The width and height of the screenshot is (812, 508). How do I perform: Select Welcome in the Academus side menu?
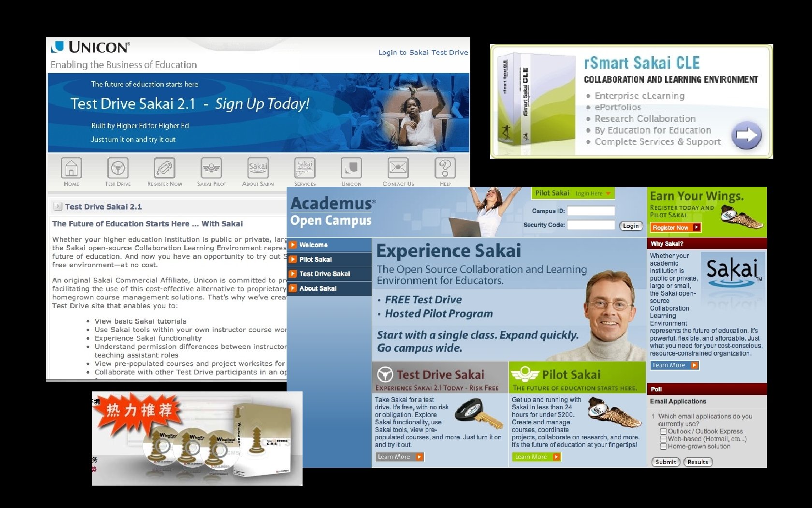pyautogui.click(x=329, y=245)
